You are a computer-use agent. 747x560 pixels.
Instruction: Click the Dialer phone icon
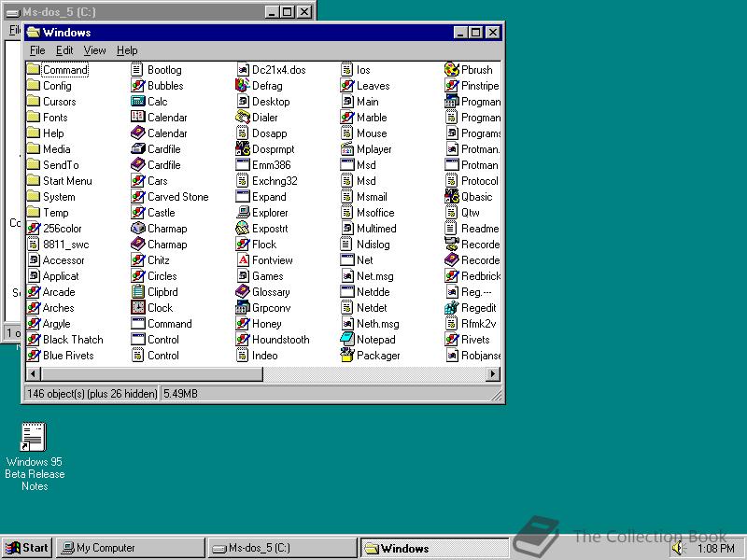click(x=242, y=118)
